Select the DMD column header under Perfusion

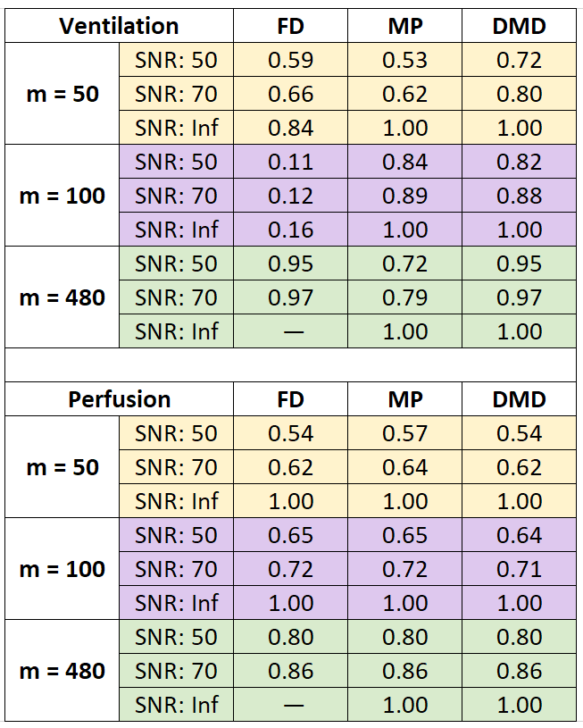click(x=519, y=399)
